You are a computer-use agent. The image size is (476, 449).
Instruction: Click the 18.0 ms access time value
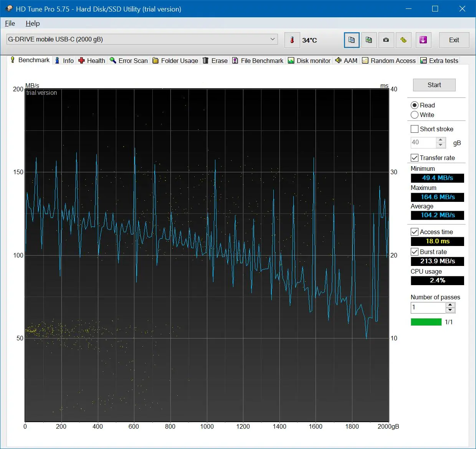point(437,241)
